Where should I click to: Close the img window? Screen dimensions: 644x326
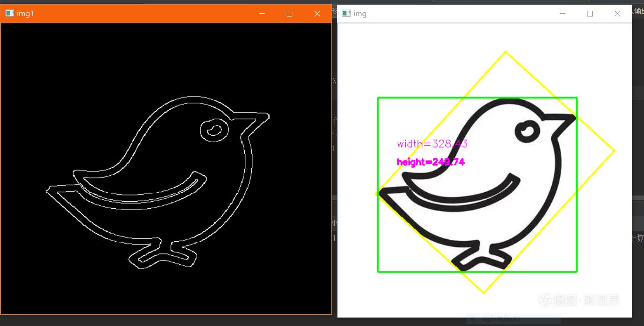(618, 14)
